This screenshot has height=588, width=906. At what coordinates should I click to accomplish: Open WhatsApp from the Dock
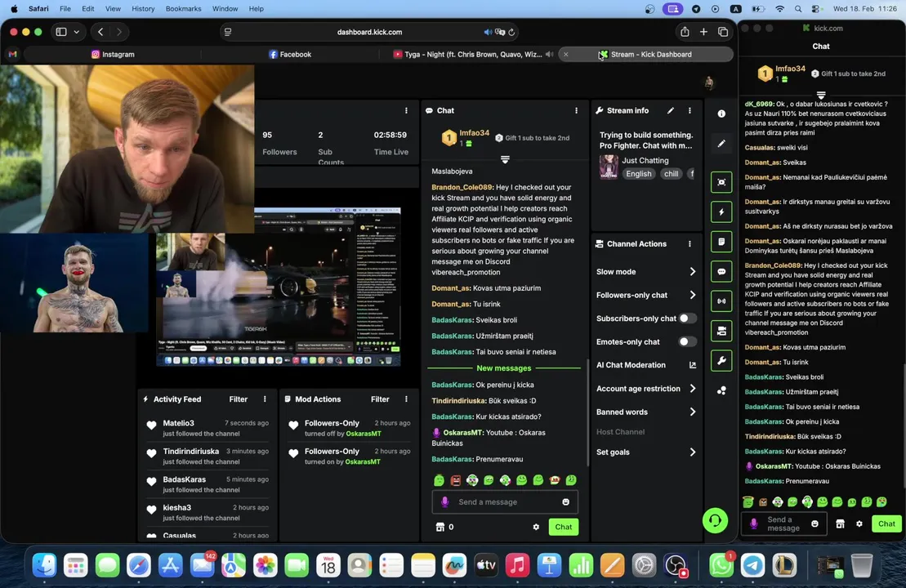pyautogui.click(x=721, y=565)
